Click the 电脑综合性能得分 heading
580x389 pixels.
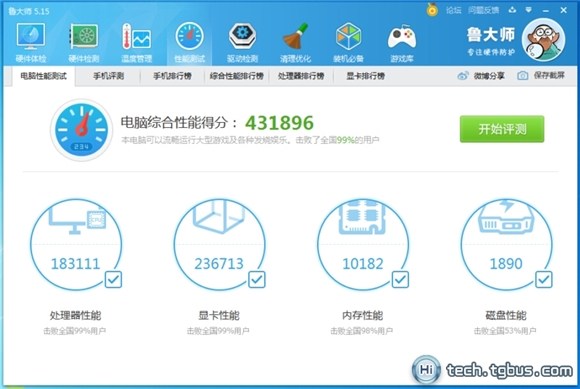[179, 122]
